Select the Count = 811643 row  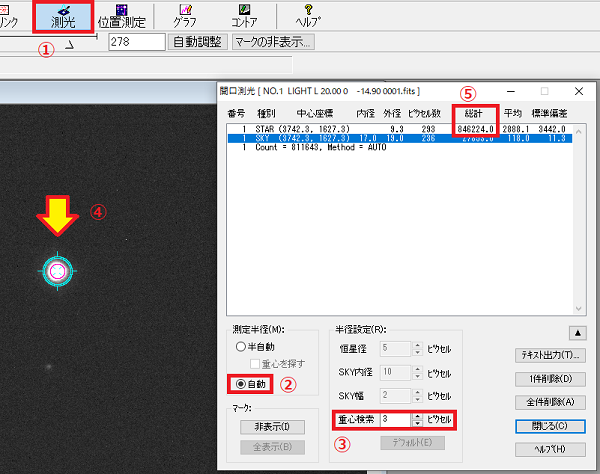tap(399, 147)
